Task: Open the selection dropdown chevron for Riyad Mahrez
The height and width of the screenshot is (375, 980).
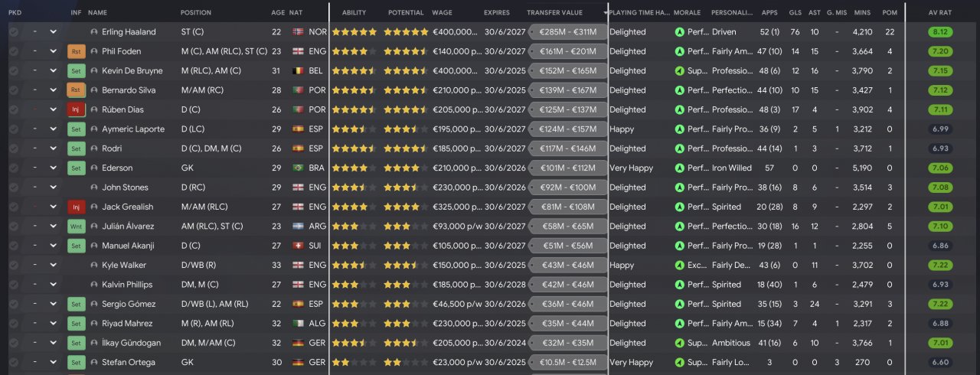Action: pyautogui.click(x=53, y=324)
